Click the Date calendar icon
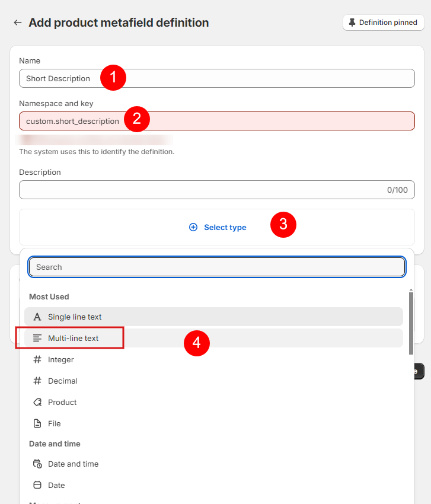 tap(37, 485)
